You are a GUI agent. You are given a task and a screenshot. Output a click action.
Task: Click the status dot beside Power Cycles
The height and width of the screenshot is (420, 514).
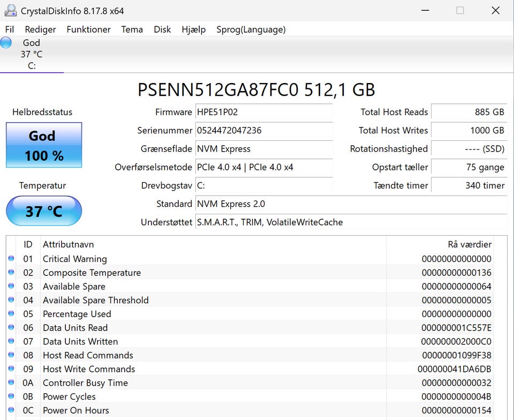click(11, 396)
